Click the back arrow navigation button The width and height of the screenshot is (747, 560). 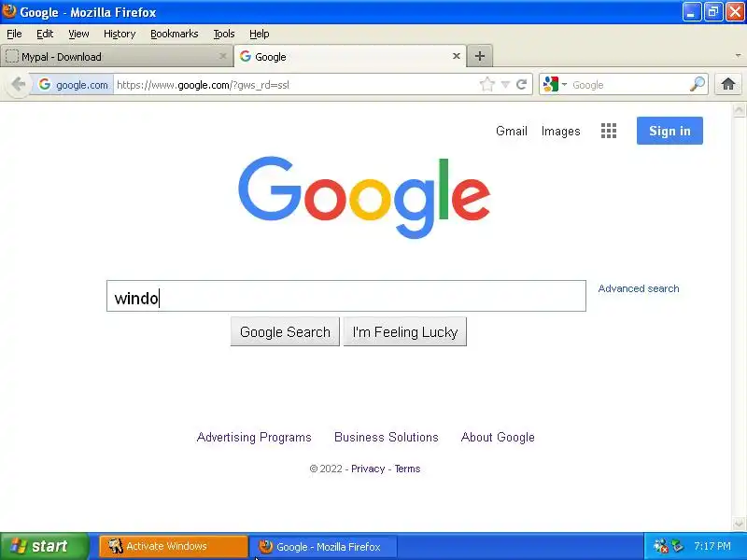click(18, 85)
